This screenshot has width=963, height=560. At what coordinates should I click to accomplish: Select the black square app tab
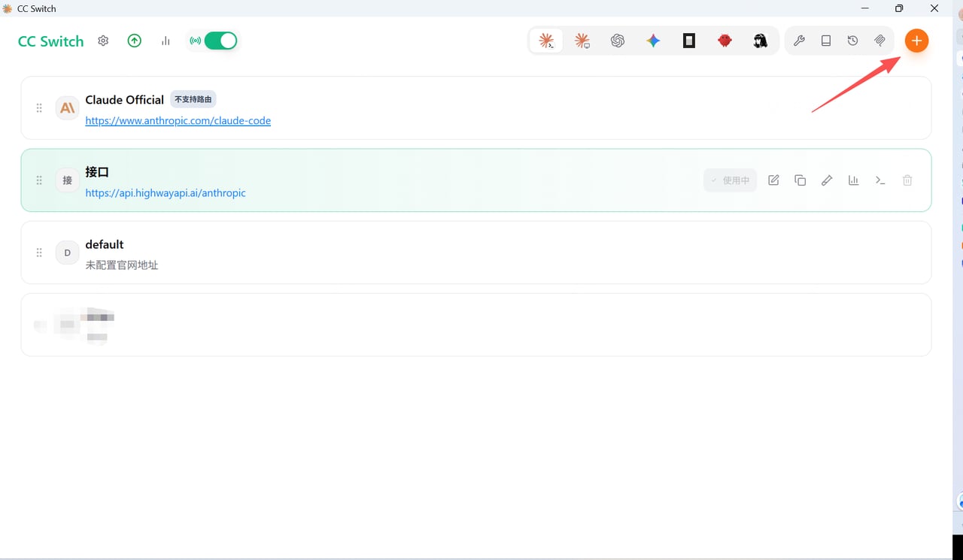tap(689, 41)
